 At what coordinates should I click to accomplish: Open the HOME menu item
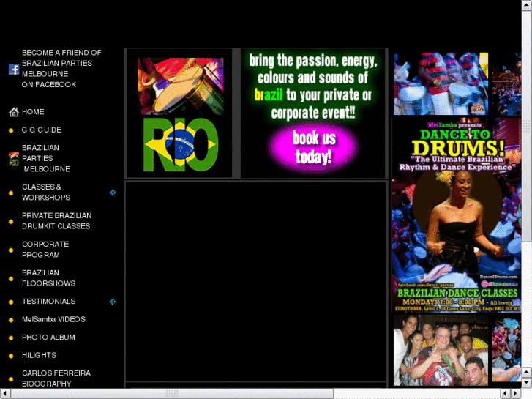(x=33, y=112)
